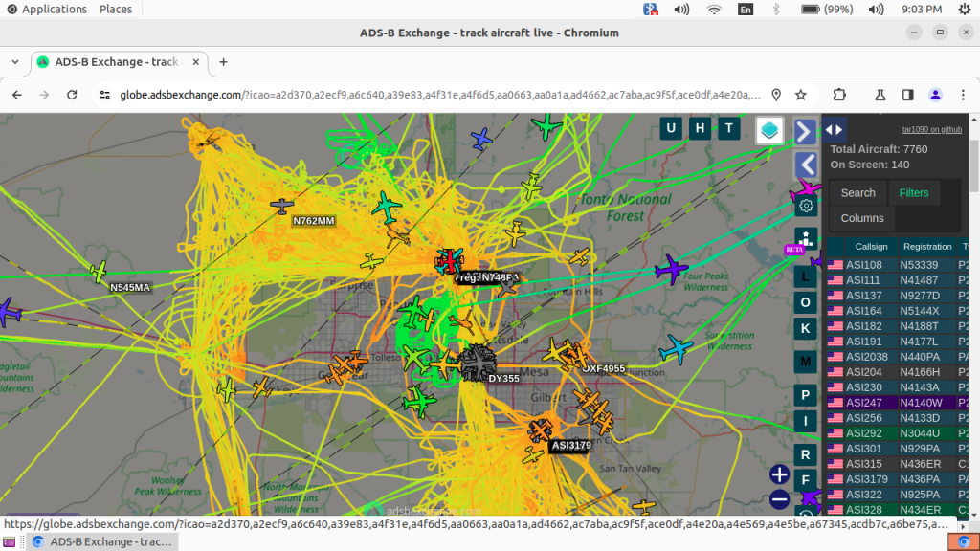Toggle the U map button
The image size is (980, 551).
(x=671, y=129)
